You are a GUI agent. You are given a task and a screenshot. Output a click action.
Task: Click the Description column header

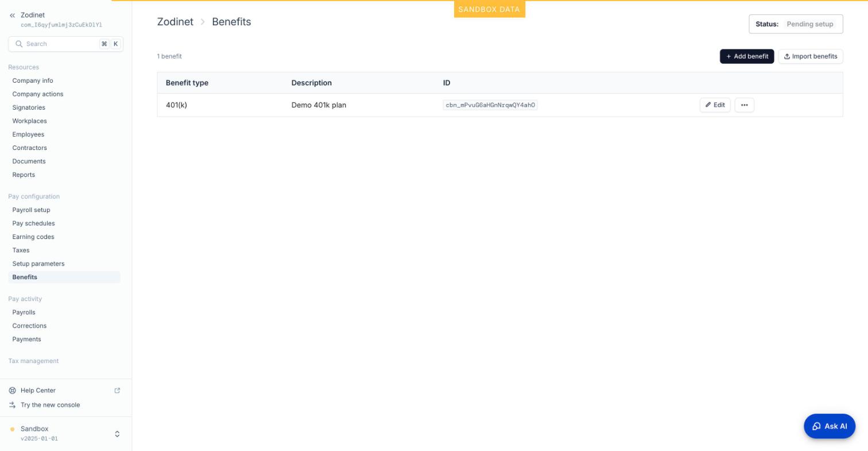click(x=312, y=83)
